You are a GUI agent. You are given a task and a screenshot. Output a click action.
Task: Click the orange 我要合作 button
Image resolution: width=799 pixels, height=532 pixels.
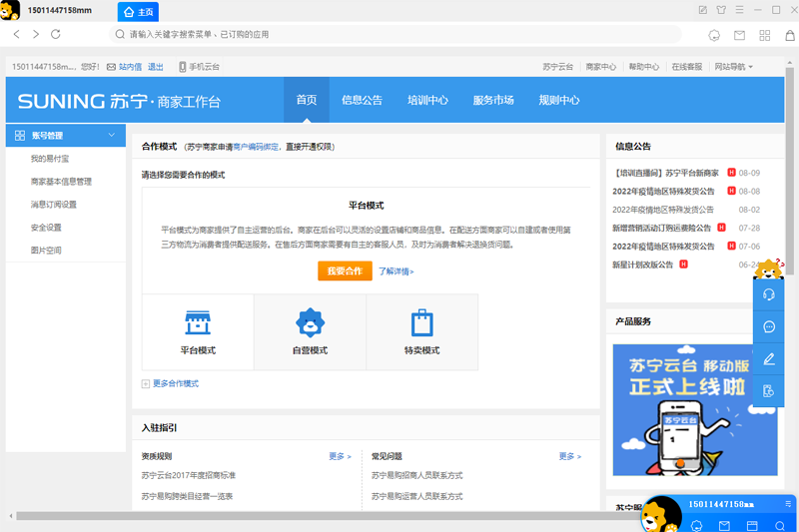click(345, 270)
